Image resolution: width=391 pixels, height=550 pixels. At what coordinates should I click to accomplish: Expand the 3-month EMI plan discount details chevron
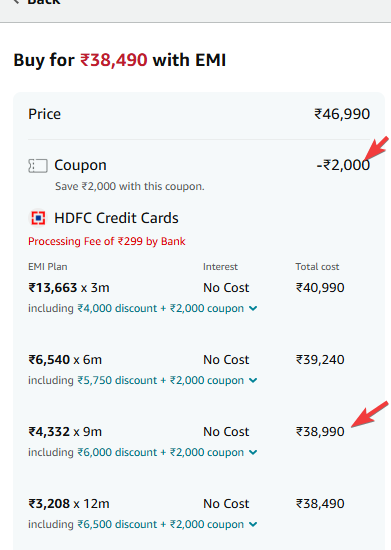pyautogui.click(x=253, y=309)
